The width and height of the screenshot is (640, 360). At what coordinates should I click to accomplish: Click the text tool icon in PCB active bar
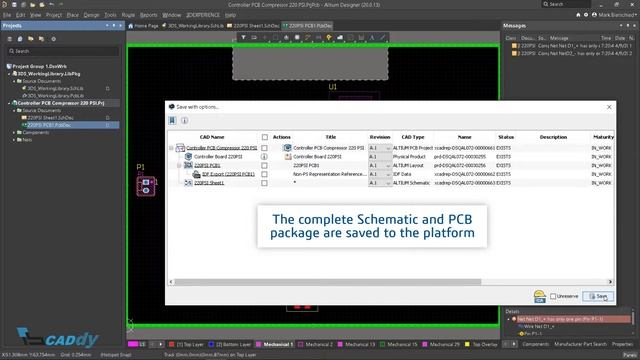372,38
